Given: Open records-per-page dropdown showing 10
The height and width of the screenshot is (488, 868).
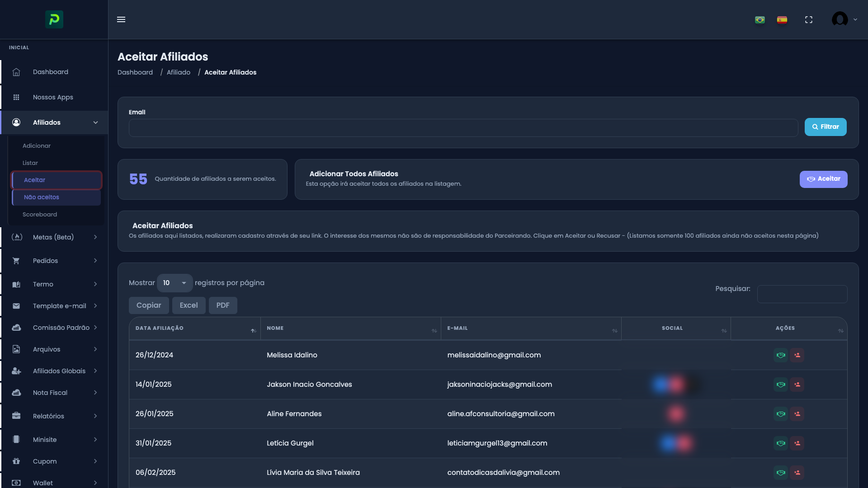Looking at the screenshot, I should [175, 283].
